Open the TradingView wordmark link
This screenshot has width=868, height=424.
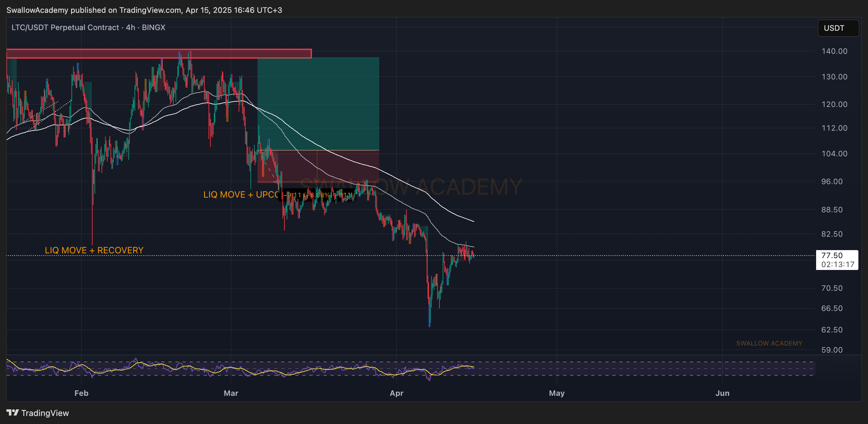point(45,413)
